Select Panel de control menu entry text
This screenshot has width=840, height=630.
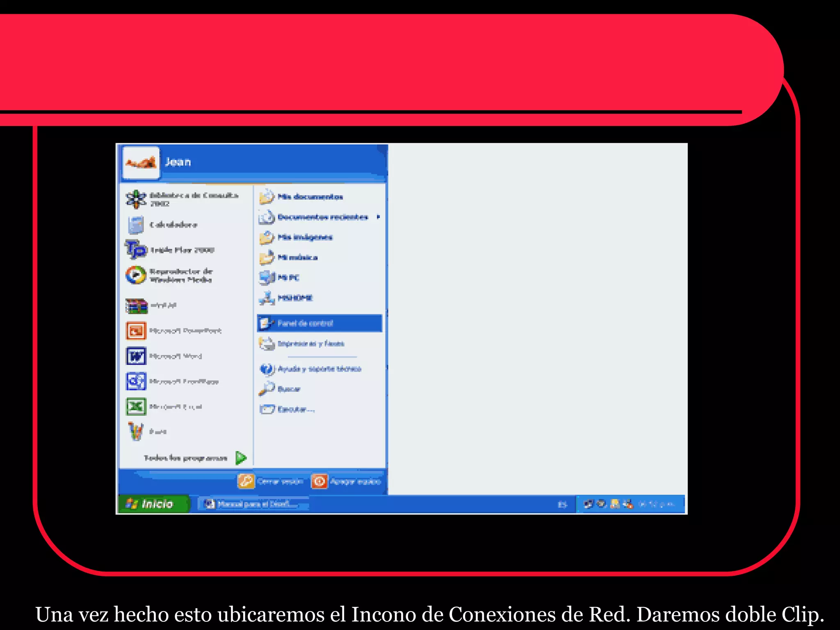[306, 323]
